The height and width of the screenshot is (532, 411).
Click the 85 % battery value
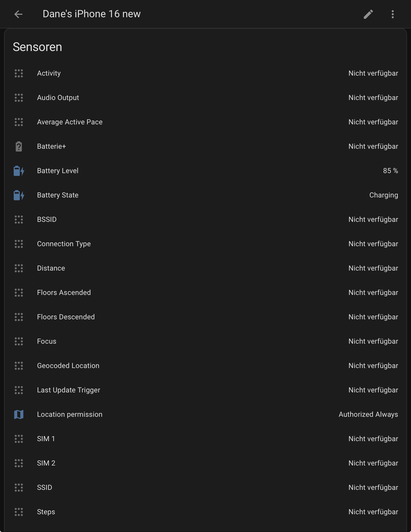tap(390, 171)
